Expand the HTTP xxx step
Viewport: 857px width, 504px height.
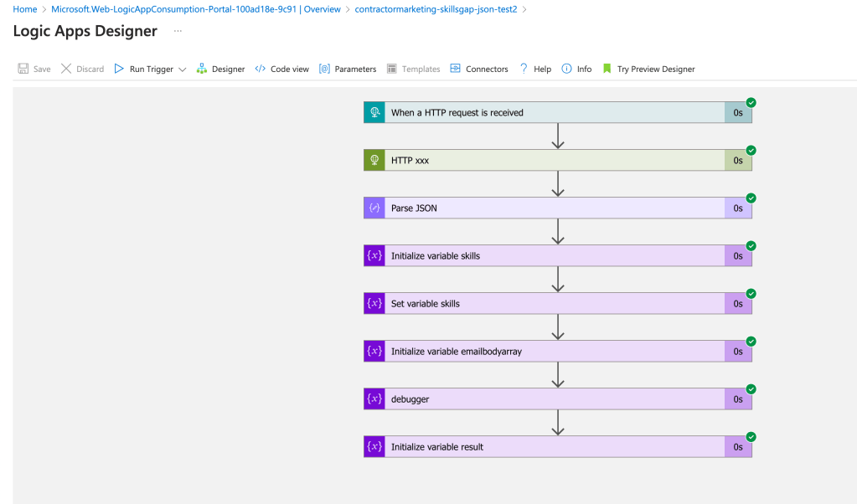(557, 160)
